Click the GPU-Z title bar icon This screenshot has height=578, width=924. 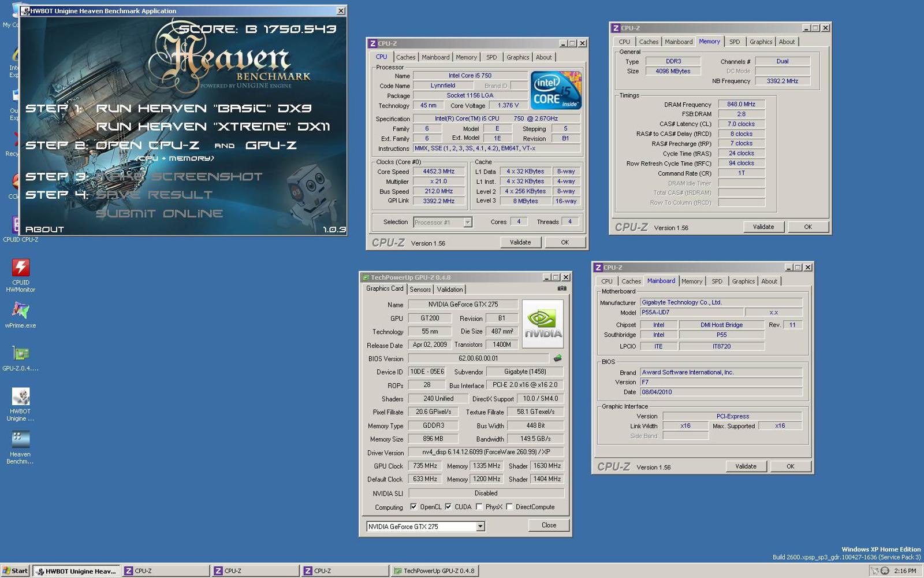point(366,277)
